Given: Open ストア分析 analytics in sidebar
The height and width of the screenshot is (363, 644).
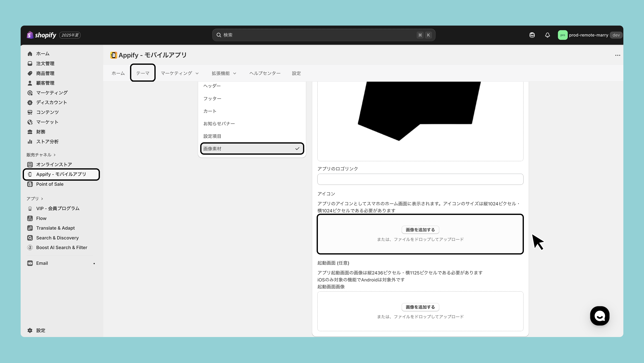Looking at the screenshot, I should click(x=47, y=142).
